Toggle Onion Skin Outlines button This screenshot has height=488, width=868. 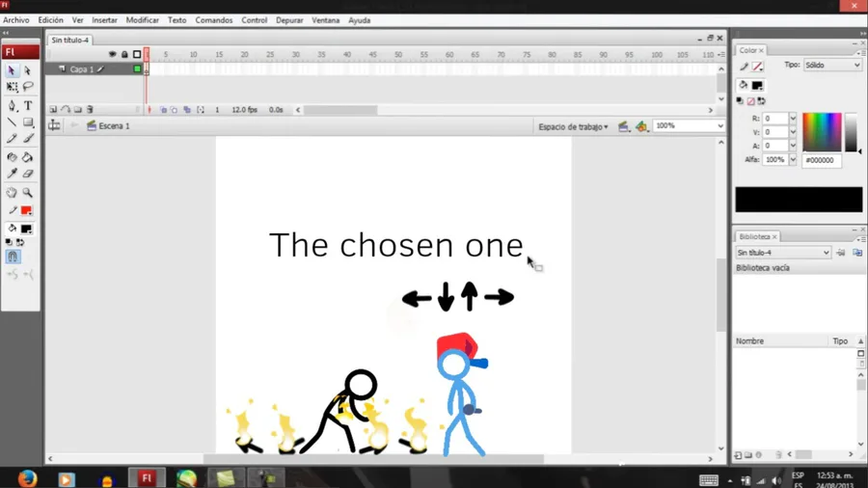(175, 110)
